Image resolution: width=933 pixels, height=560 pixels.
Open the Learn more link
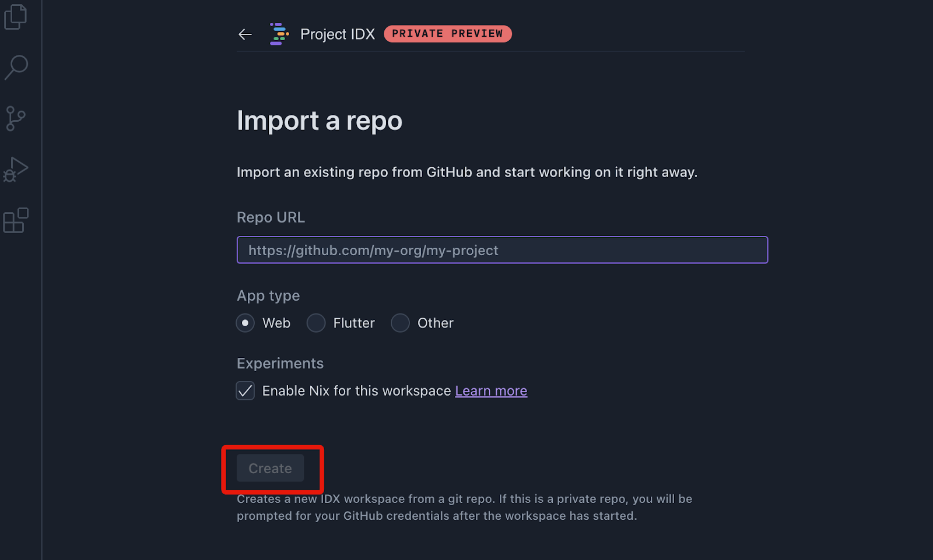(x=491, y=391)
